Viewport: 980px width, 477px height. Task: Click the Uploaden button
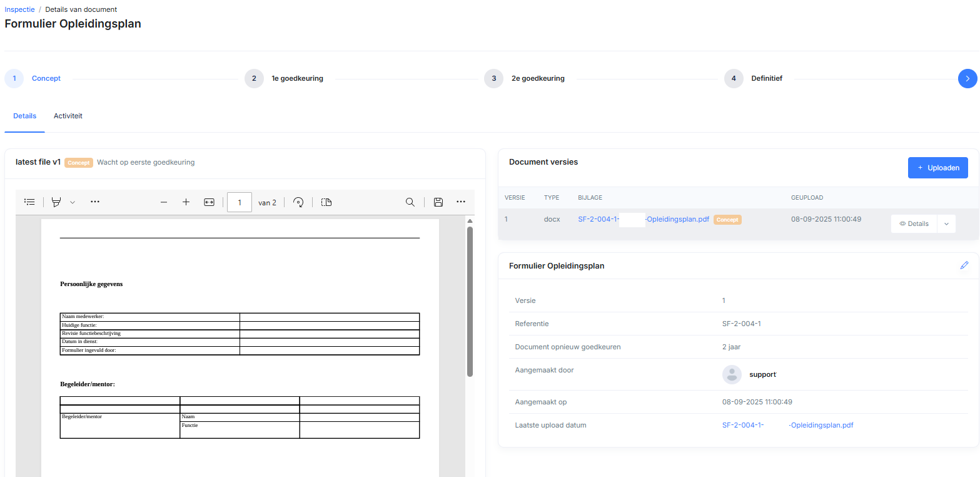coord(937,168)
